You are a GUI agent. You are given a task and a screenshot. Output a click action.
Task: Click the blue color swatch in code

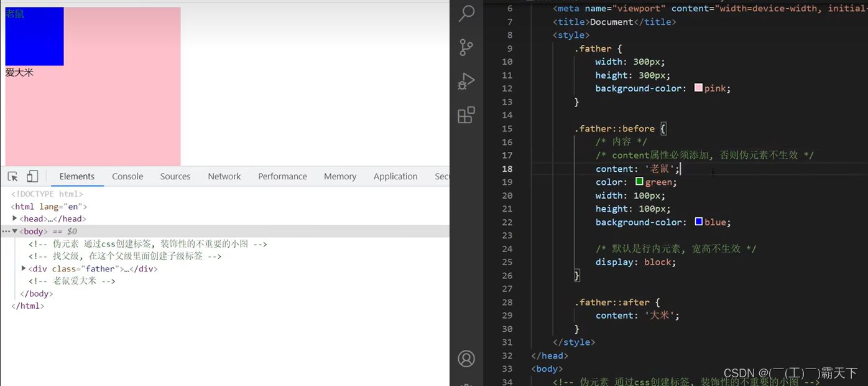pyautogui.click(x=698, y=222)
